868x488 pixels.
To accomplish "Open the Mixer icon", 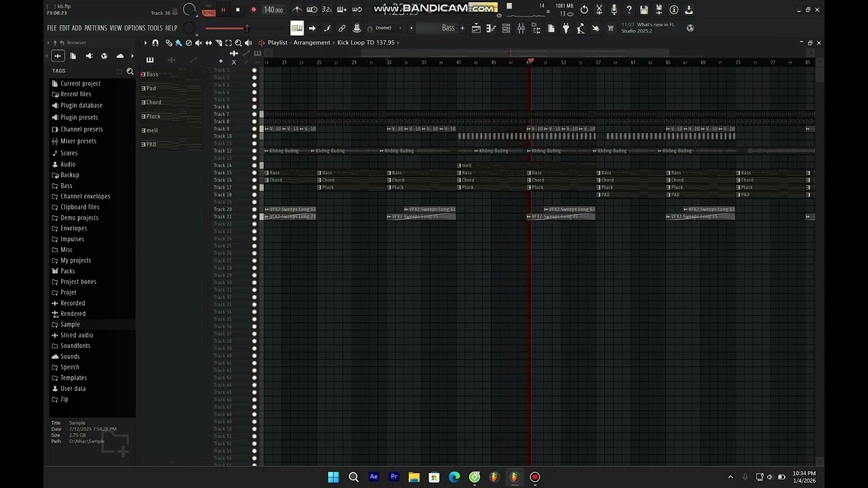I will (x=521, y=28).
